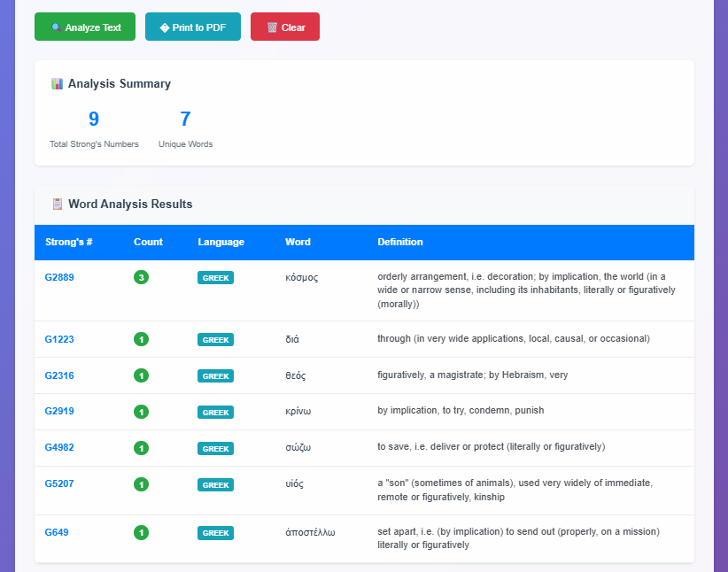The image size is (728, 572).
Task: Open the G649 link for ἀποστέλλω
Action: coord(56,532)
